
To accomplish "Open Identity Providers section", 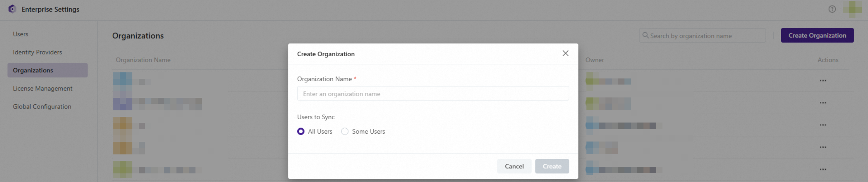I will click(x=37, y=52).
